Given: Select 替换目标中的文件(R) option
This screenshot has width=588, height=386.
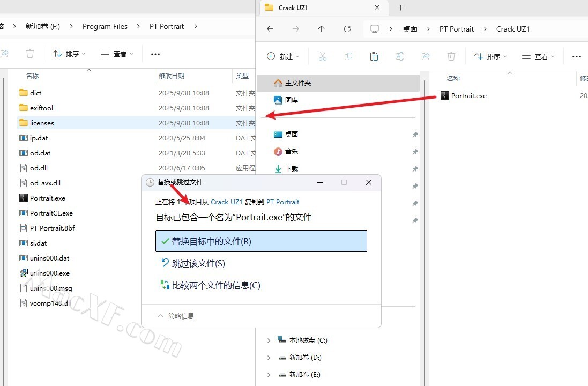Looking at the screenshot, I should click(261, 241).
